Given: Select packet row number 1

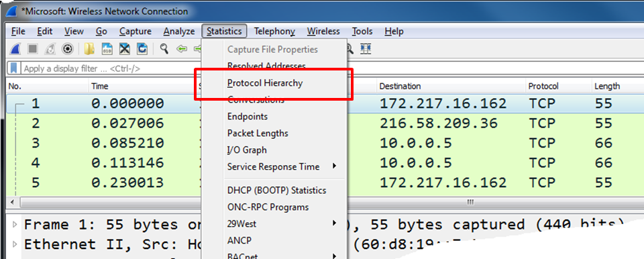Looking at the screenshot, I should tap(325, 103).
